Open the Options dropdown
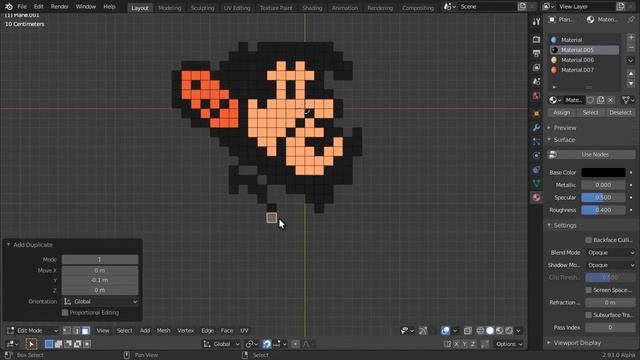 tap(509, 344)
